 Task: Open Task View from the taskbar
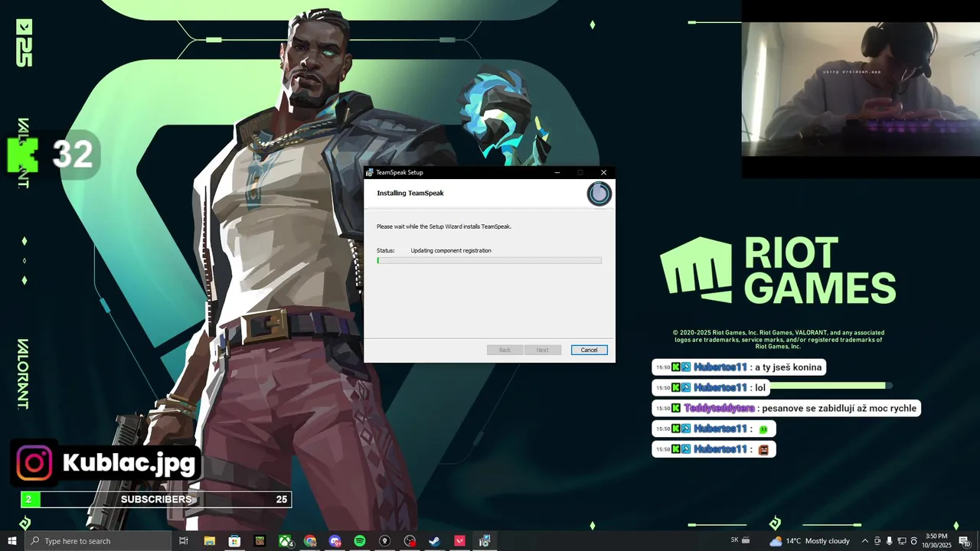pyautogui.click(x=184, y=541)
